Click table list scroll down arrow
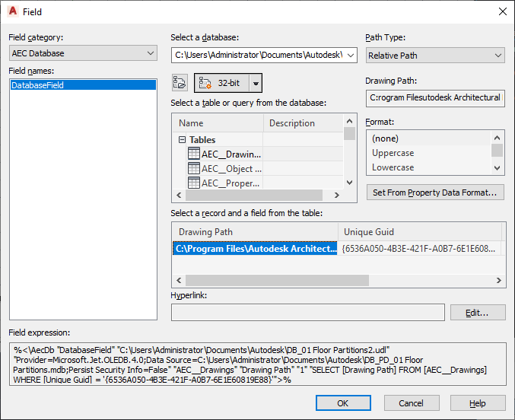The image size is (515, 420). (349, 183)
